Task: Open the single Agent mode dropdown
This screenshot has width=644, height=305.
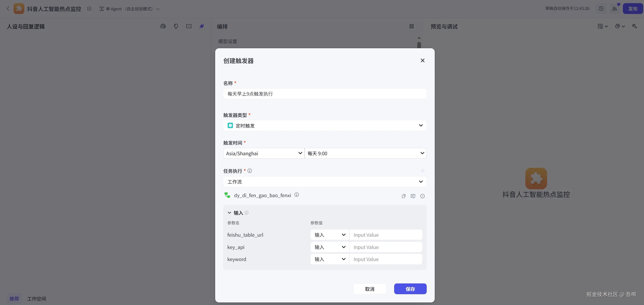Action: (129, 9)
